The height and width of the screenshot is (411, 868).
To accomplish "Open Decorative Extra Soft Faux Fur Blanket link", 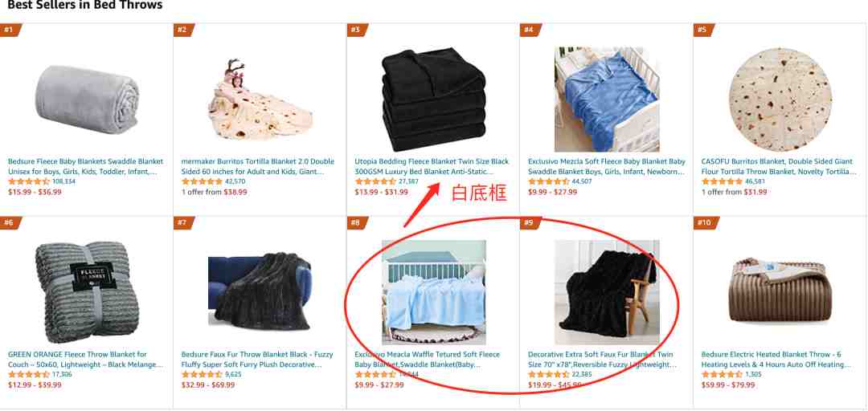I will click(602, 360).
